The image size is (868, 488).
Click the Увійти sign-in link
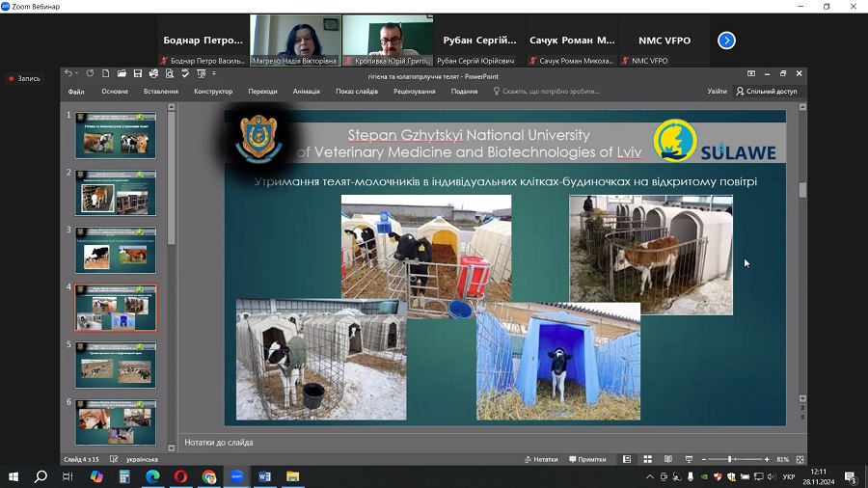[717, 92]
